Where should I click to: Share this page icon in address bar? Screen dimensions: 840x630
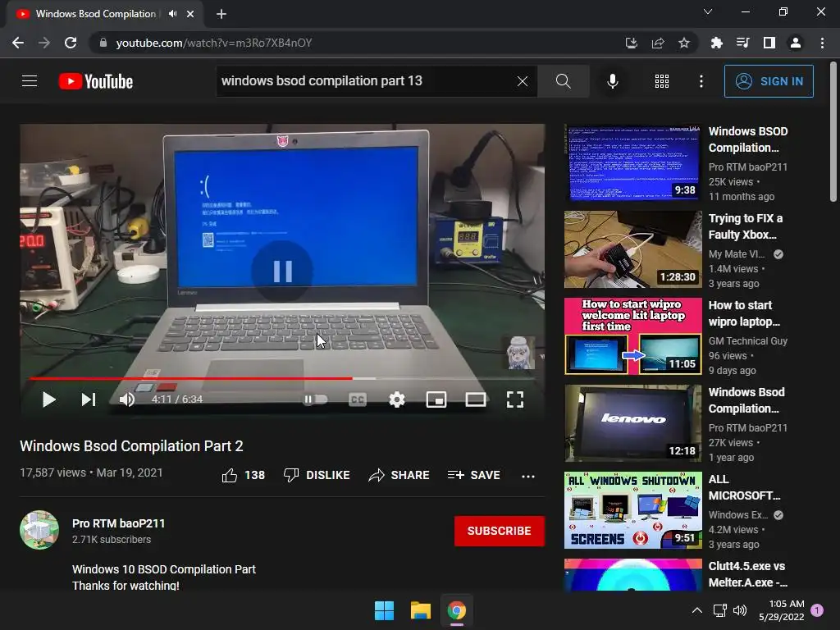tap(658, 43)
